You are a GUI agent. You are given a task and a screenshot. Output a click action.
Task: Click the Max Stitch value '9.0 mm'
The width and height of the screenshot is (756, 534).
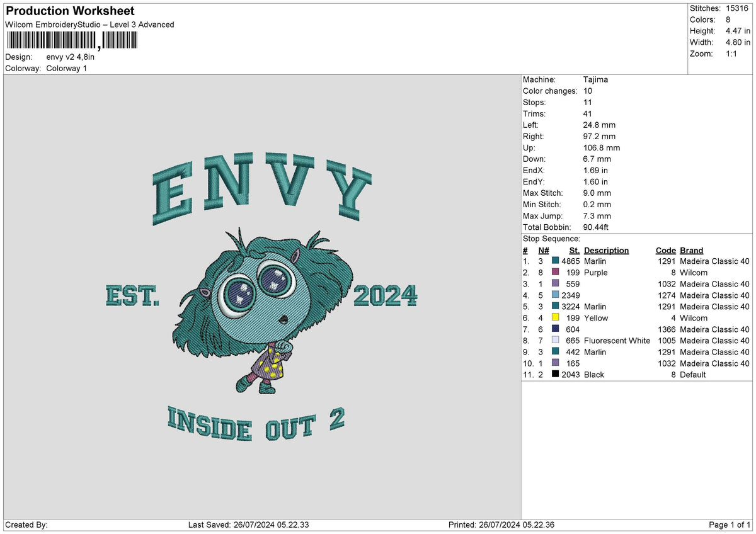(597, 193)
